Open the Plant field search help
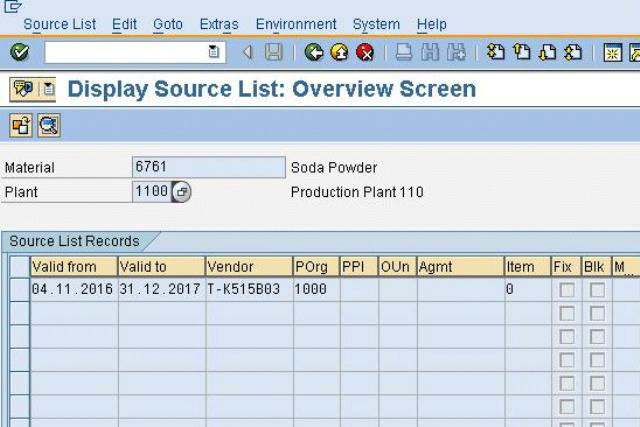 [x=181, y=192]
